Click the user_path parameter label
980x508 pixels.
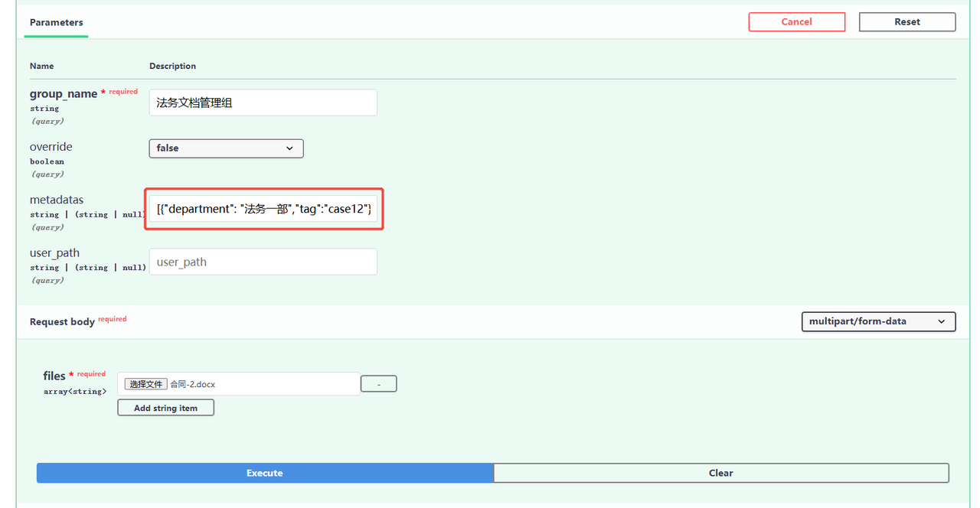click(x=55, y=253)
